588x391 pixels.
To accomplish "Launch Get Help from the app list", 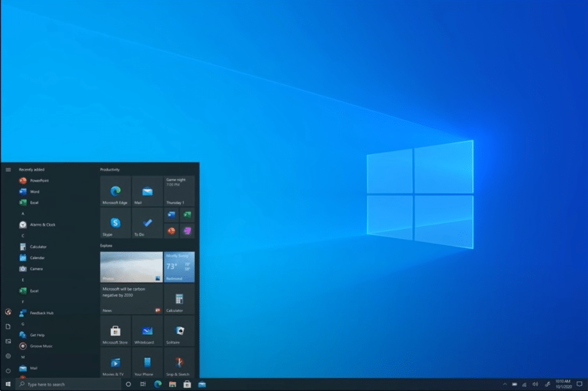I will pos(32,335).
